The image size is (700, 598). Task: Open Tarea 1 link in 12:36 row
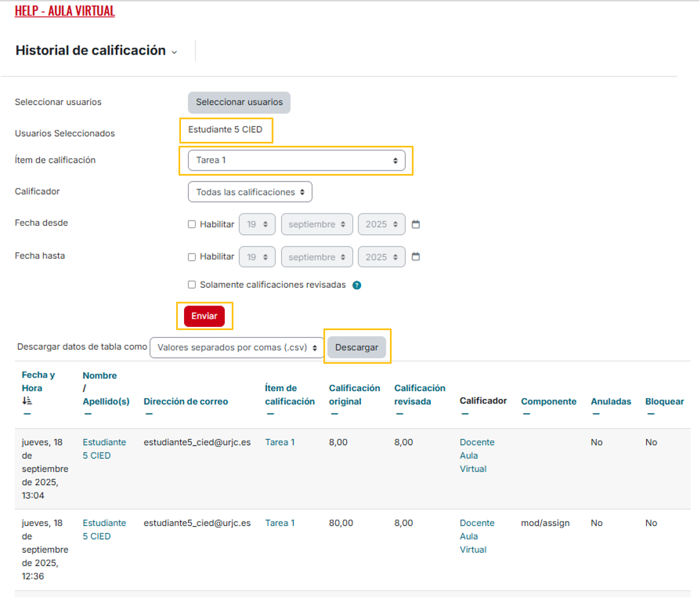click(x=280, y=523)
